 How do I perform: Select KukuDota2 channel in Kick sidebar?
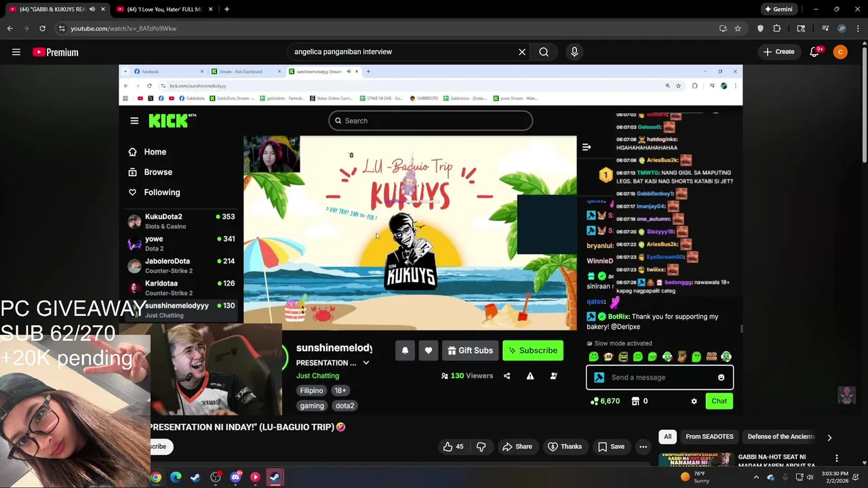(180, 221)
